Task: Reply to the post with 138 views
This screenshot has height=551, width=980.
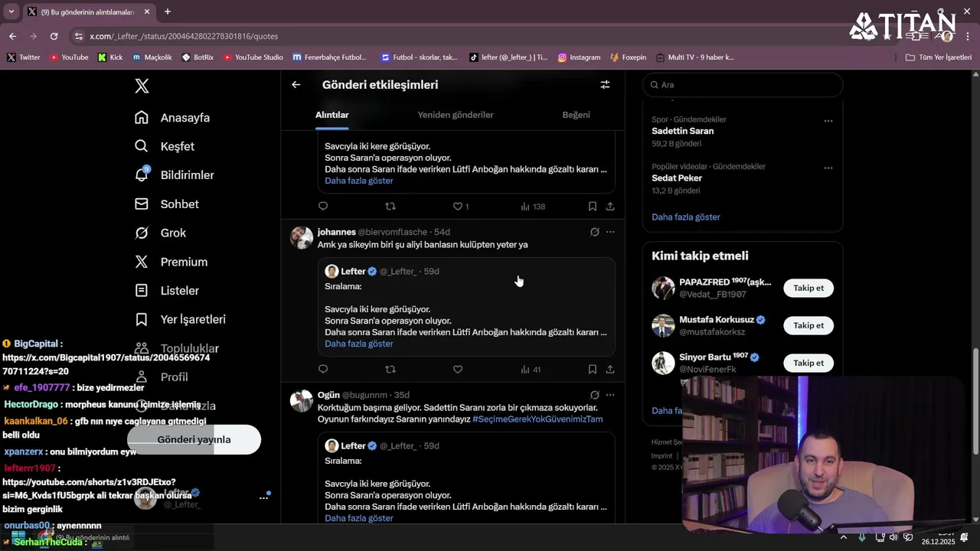Action: click(x=323, y=207)
